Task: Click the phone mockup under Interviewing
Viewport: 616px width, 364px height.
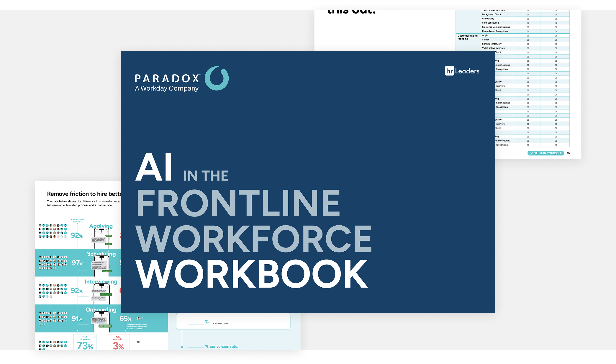Action: click(x=101, y=294)
